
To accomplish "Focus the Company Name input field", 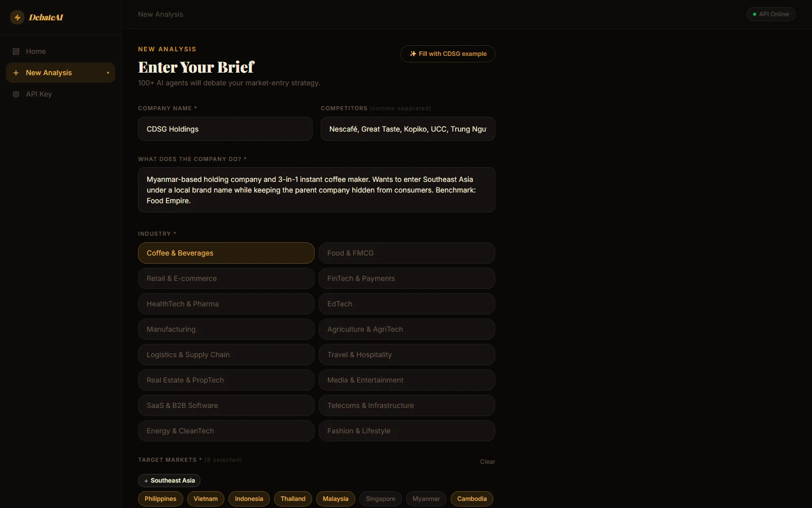I will coord(225,129).
